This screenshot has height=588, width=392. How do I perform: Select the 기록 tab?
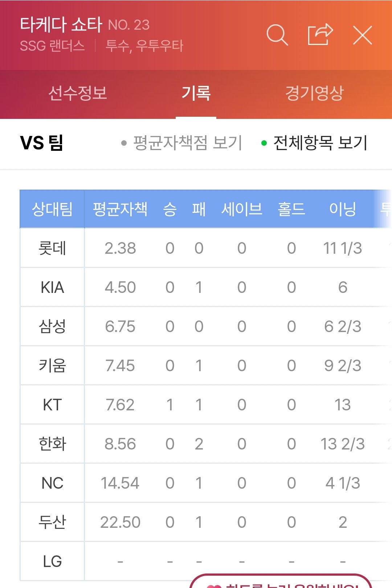coord(196,93)
